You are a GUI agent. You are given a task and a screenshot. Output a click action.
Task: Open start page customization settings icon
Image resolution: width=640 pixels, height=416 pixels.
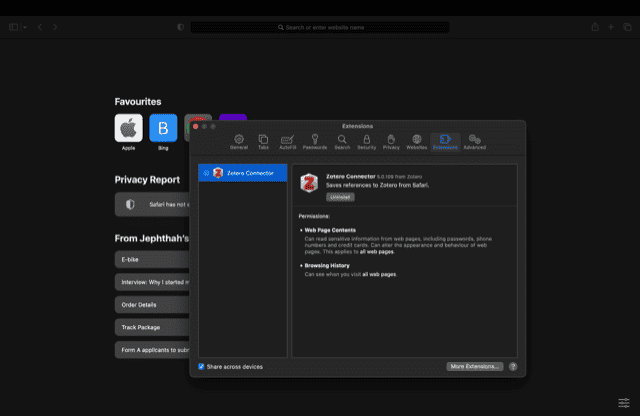pos(623,401)
